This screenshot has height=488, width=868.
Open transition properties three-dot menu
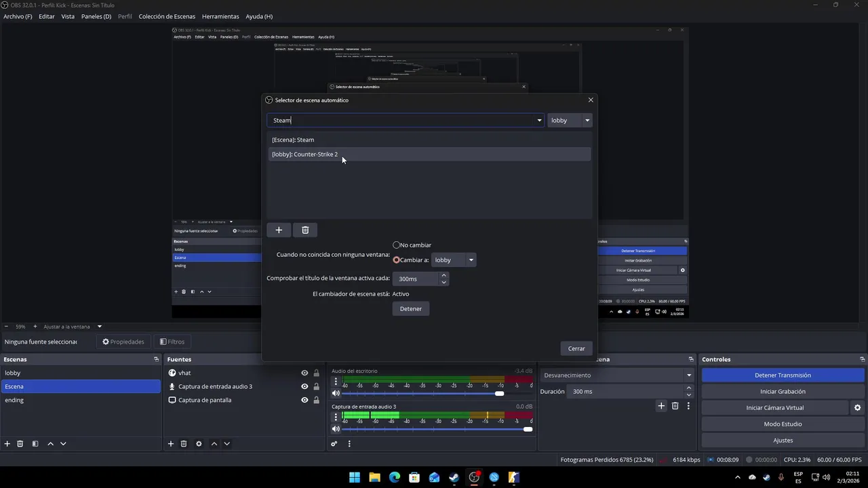pyautogui.click(x=688, y=406)
